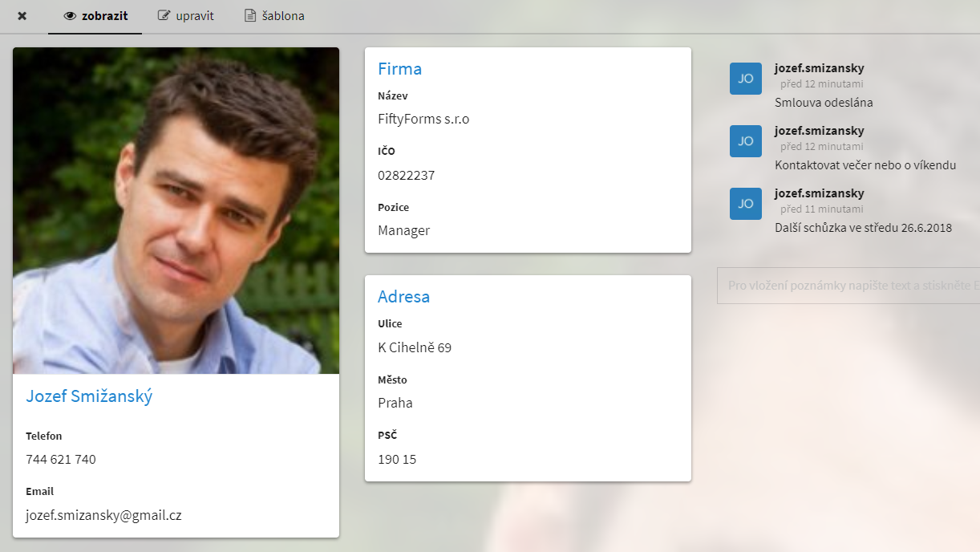The image size is (980, 552).
Task: Click the pencil edit icon beside upravit
Action: 164,16
